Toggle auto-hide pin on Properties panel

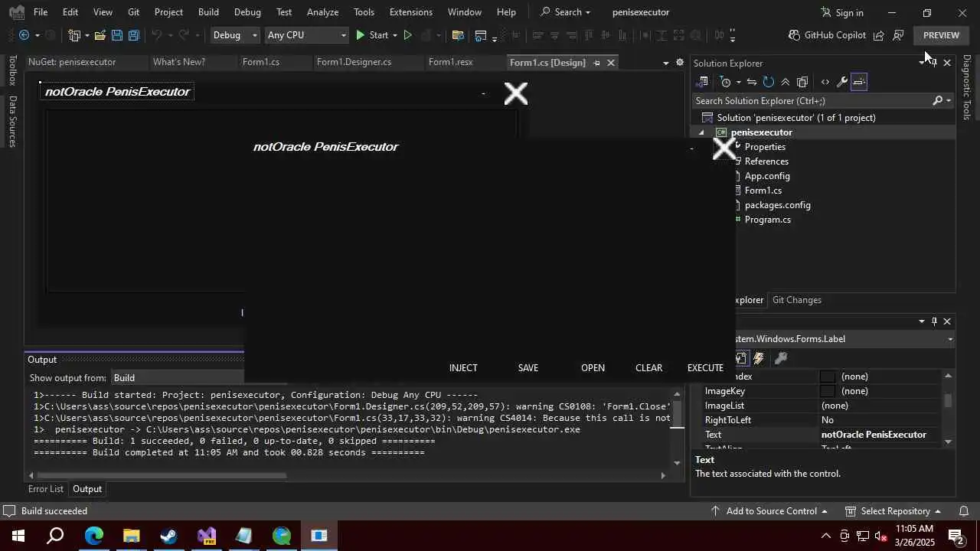[x=934, y=321]
